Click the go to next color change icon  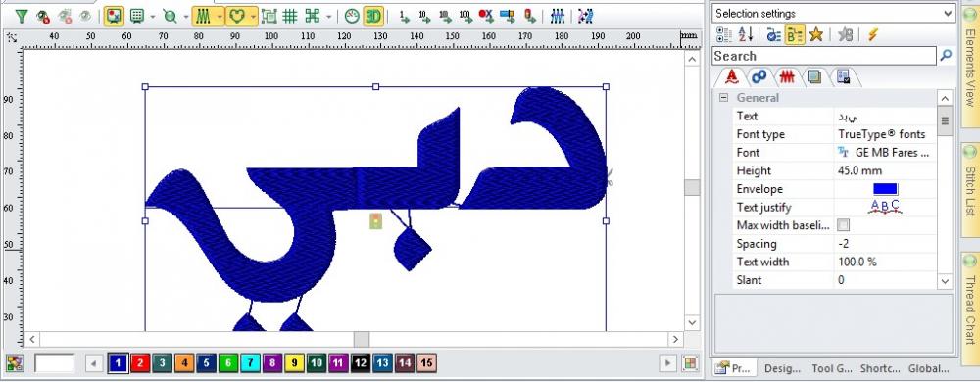(x=486, y=17)
